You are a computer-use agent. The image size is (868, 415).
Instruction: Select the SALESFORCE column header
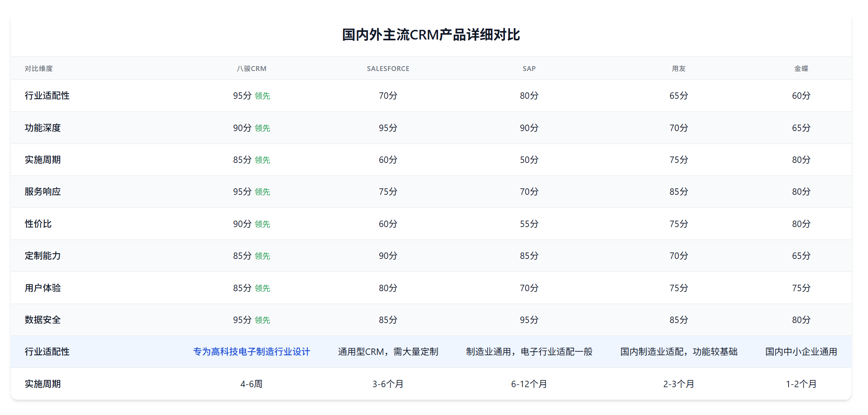(x=388, y=69)
